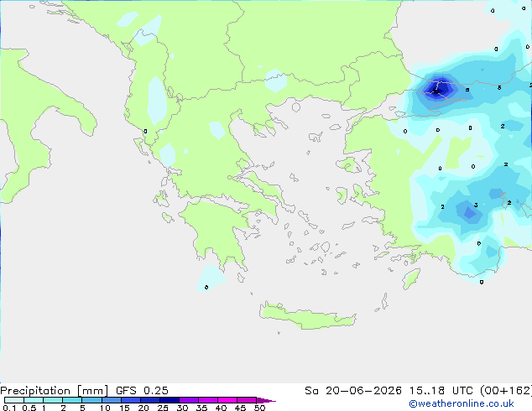Click the '0.5' legend tick label
This screenshot has height=411, width=532.
point(29,408)
